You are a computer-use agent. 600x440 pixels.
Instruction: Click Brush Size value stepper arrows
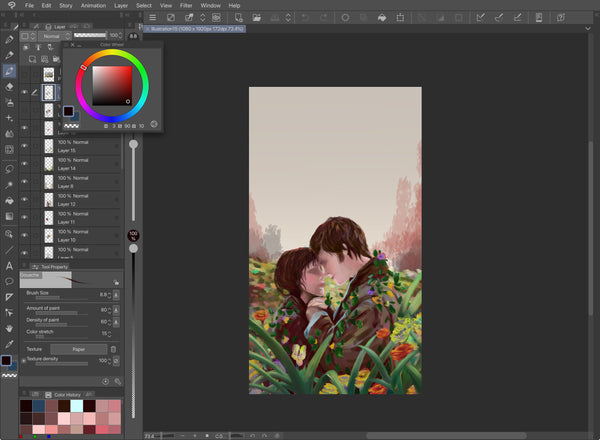109,295
